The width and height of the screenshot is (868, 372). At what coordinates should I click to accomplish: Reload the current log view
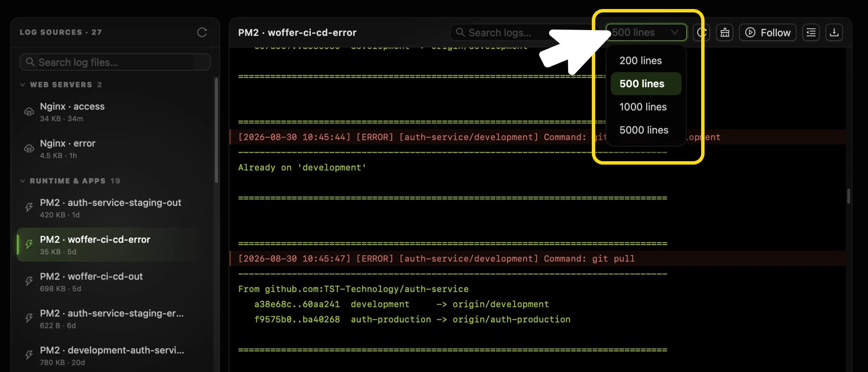pos(702,32)
